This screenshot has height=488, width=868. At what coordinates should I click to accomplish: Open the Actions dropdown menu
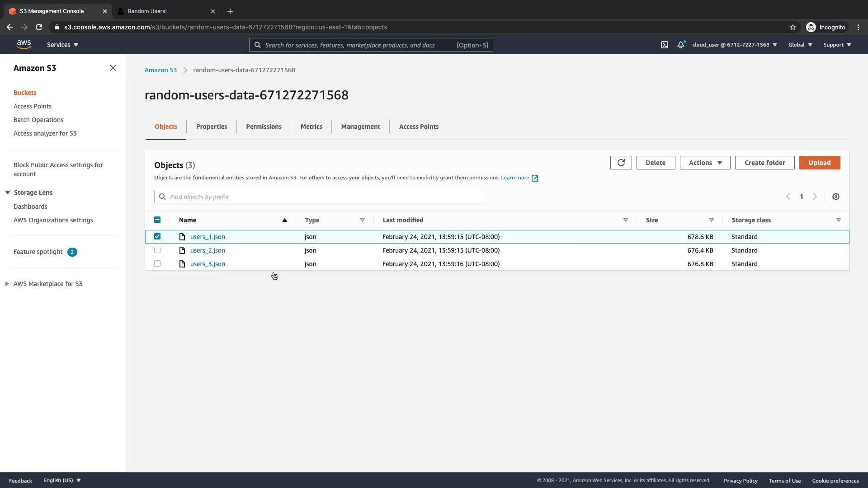[705, 163]
